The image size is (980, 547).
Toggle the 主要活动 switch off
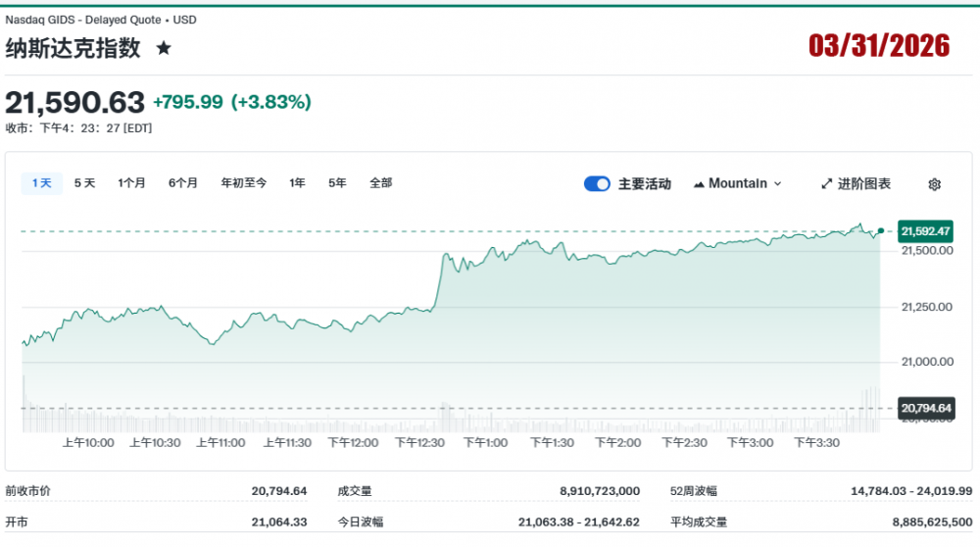pyautogui.click(x=597, y=184)
